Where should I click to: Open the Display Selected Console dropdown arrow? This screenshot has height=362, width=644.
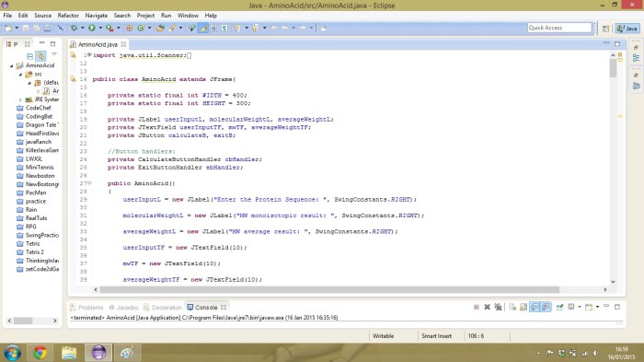[x=580, y=307]
